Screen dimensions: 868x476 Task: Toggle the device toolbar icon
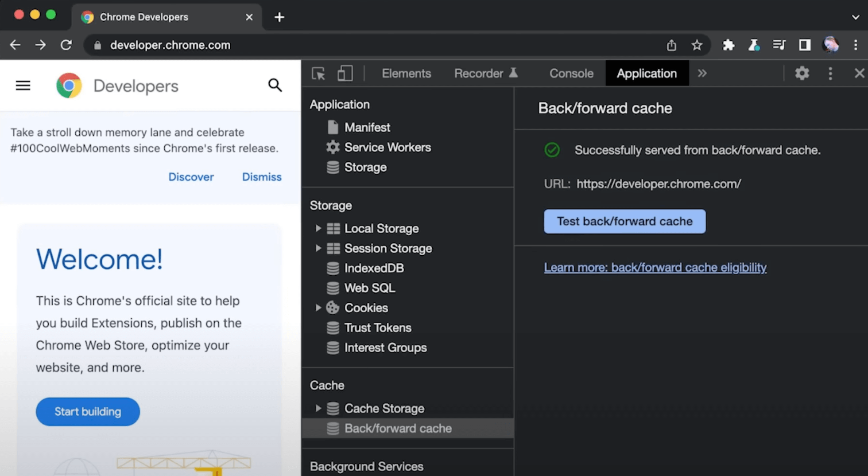coord(345,73)
